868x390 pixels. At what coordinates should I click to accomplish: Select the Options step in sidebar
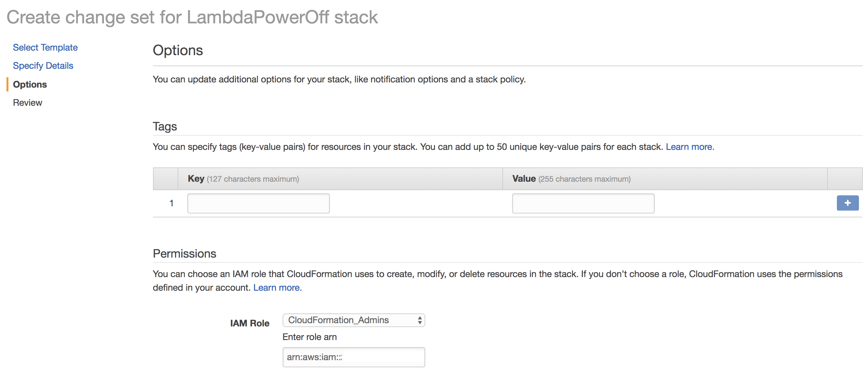[x=29, y=84]
